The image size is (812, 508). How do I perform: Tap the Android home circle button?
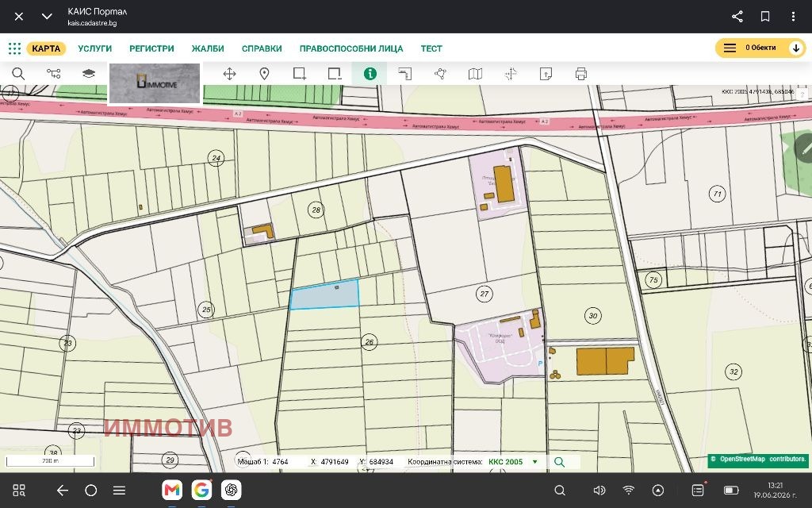click(x=90, y=491)
